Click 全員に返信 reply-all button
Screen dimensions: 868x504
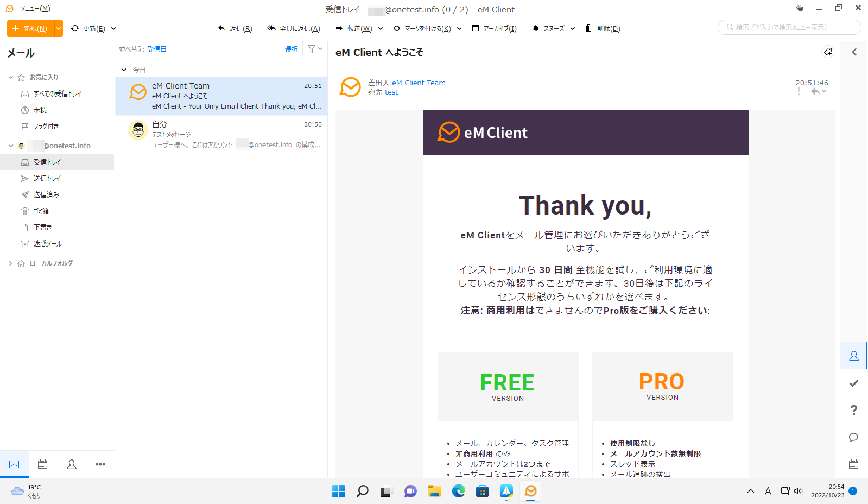[x=294, y=28]
